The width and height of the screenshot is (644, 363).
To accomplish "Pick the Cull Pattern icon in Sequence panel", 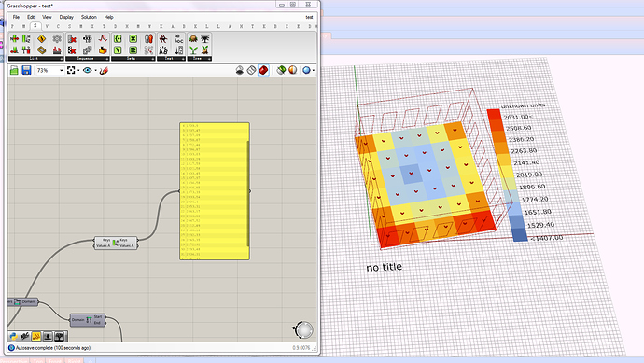I will (72, 50).
